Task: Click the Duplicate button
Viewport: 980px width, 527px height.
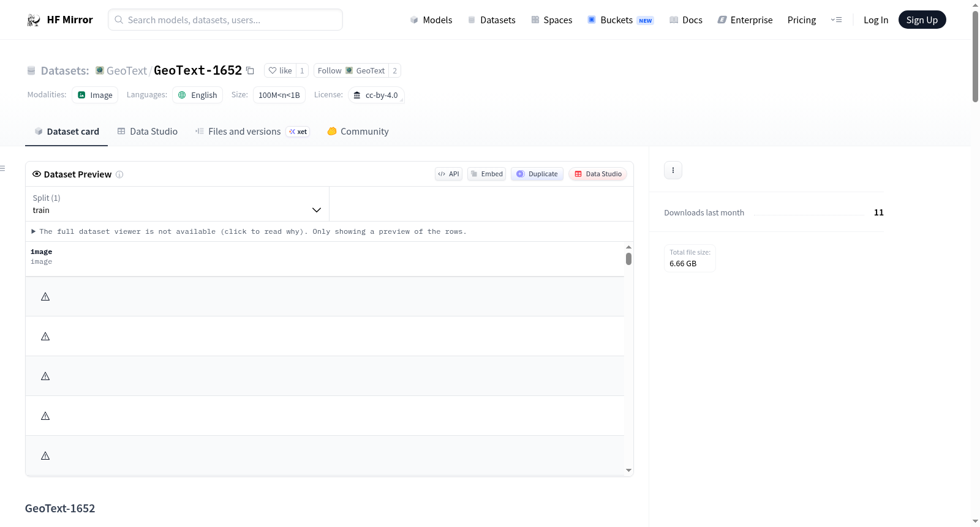Action: coord(537,174)
